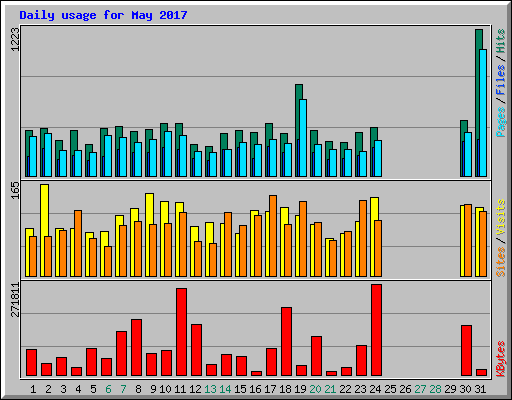
Task: Select the green weekend day 21 label
Action: [x=330, y=389]
